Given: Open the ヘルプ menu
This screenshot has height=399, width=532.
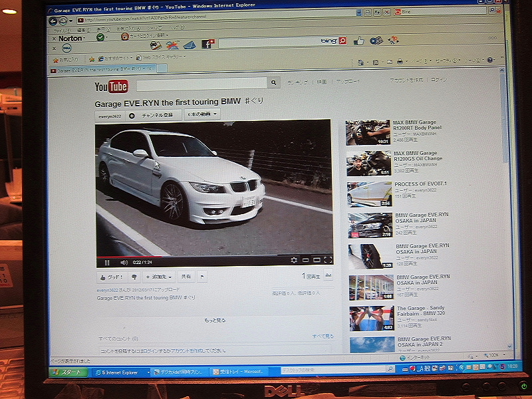Looking at the screenshot, I should tap(177, 27).
